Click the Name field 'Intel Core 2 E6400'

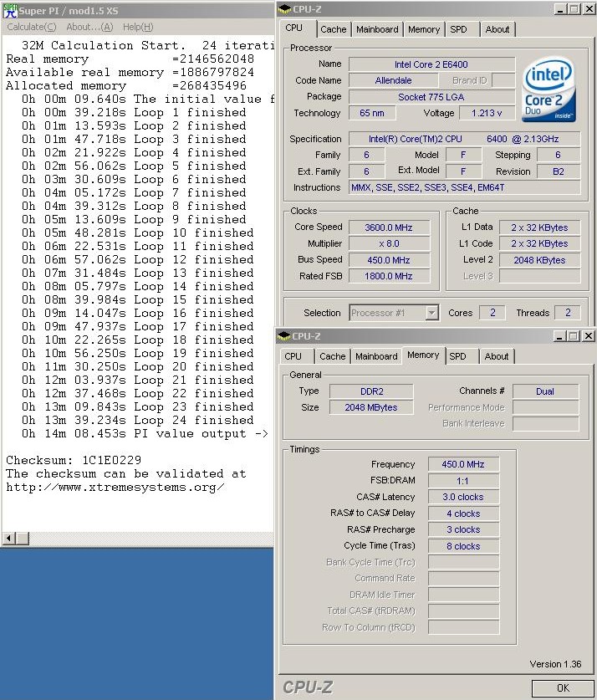[x=431, y=64]
